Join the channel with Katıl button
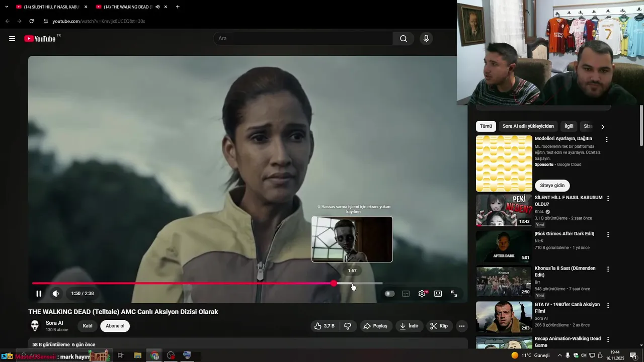644x362 pixels. tap(88, 326)
